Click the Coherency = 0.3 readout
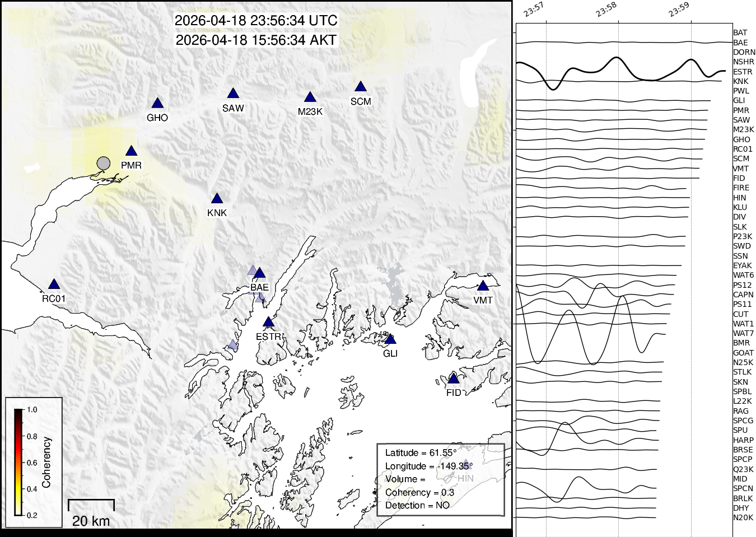 point(419,493)
